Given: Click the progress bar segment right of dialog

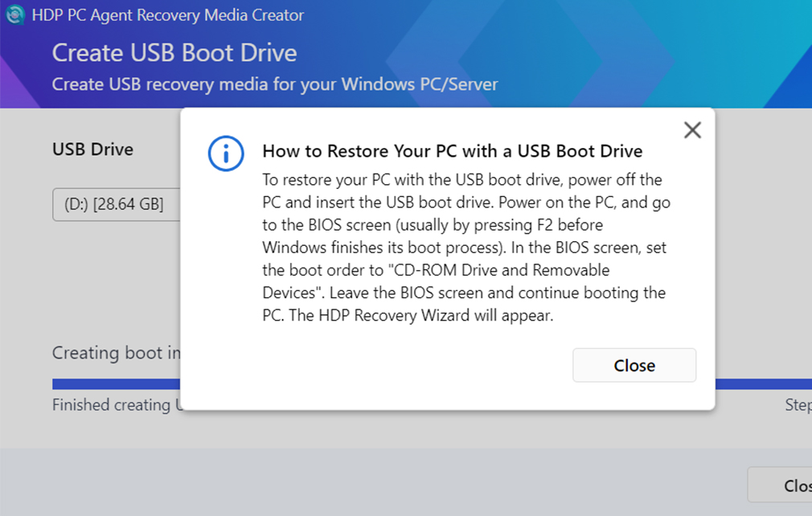Looking at the screenshot, I should coord(762,384).
